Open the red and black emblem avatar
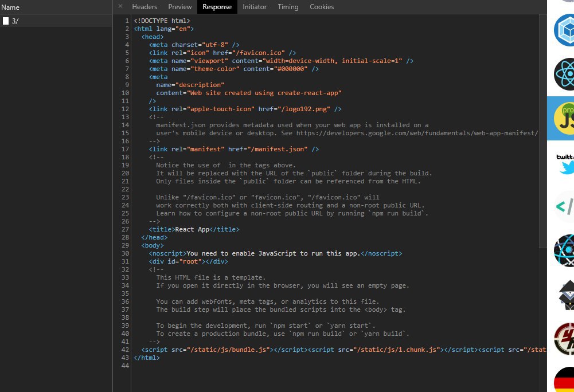Screen dimensions: 574x392 [x=564, y=339]
